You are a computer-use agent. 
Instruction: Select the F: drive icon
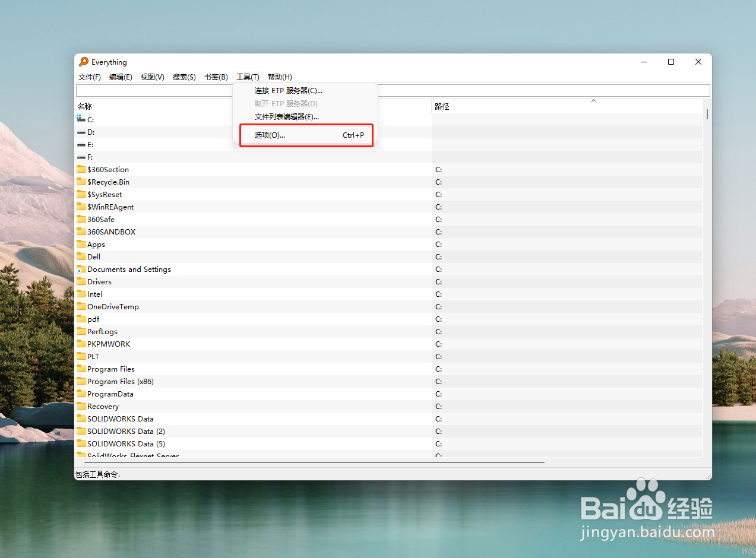click(x=81, y=157)
